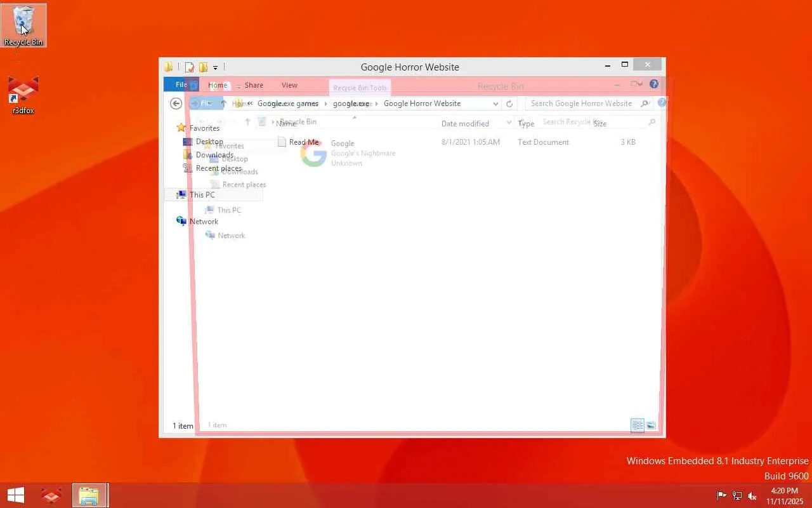Click the 1 item status text
The width and height of the screenshot is (812, 508).
(x=183, y=426)
